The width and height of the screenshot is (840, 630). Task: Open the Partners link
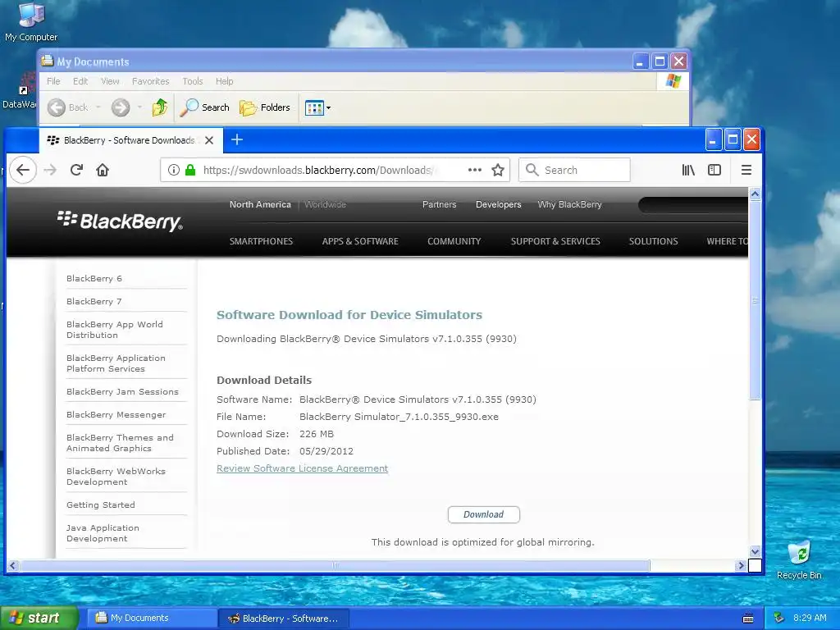click(440, 204)
